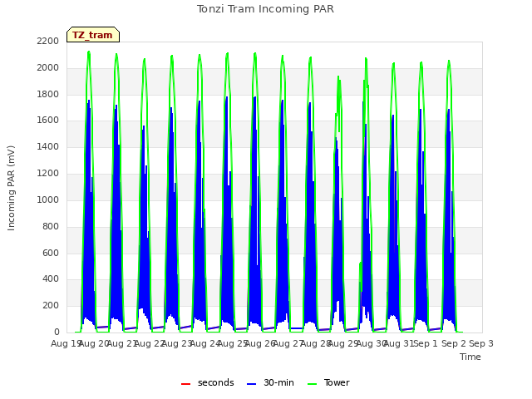This screenshot has height=399, width=532.
Task: Select the '30-min' legend label
Action: point(278,382)
